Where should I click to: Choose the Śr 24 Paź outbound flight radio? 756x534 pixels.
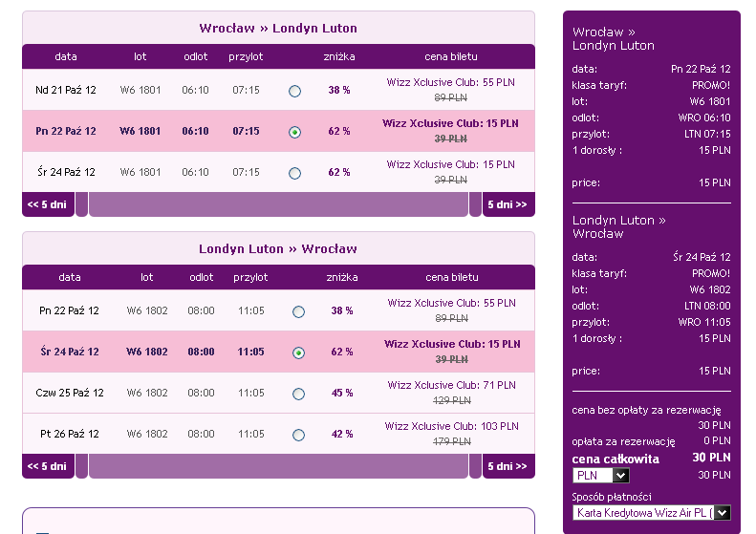click(x=294, y=173)
